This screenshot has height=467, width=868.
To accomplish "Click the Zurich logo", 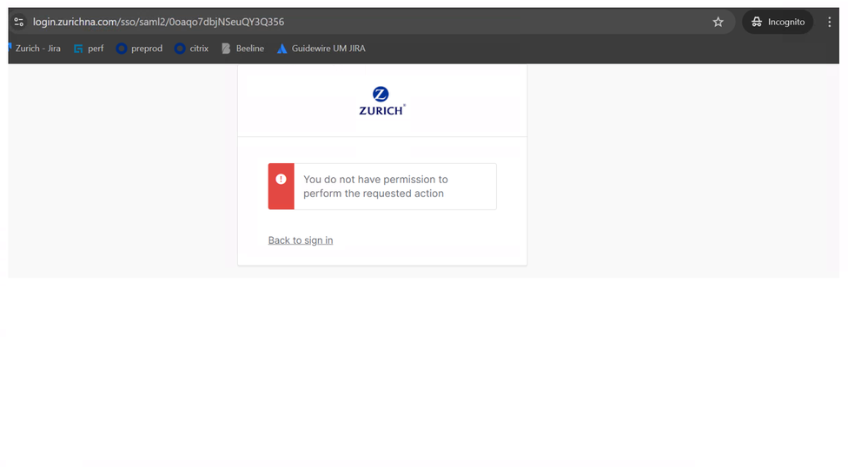I will click(x=382, y=101).
